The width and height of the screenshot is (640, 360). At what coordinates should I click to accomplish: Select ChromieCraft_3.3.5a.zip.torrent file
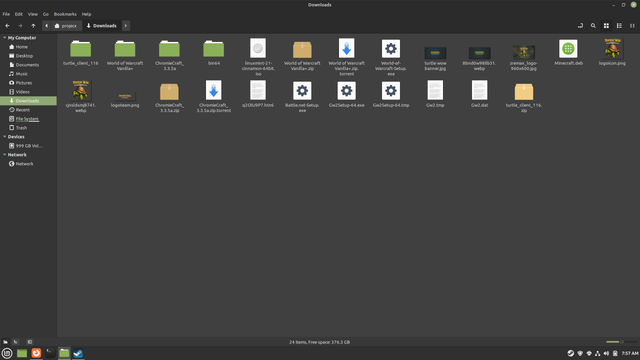click(x=213, y=96)
